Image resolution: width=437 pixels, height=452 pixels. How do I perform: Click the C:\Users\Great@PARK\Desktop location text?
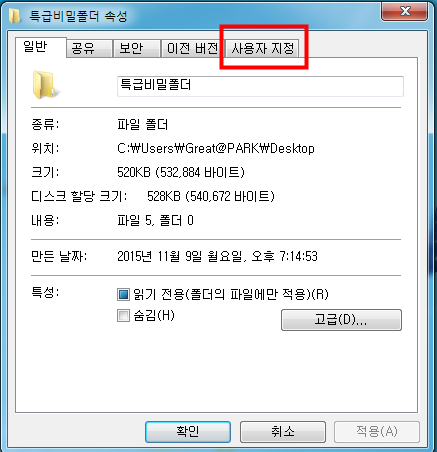pyautogui.click(x=216, y=148)
